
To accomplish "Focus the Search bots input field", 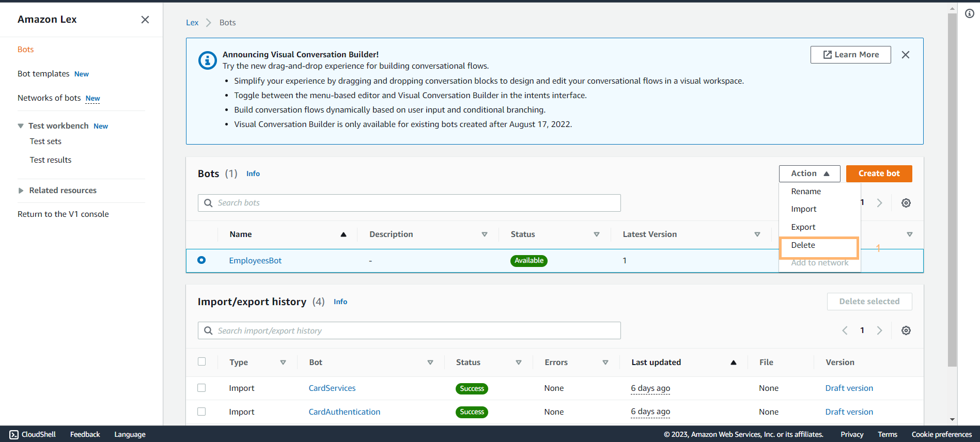I will pos(409,203).
